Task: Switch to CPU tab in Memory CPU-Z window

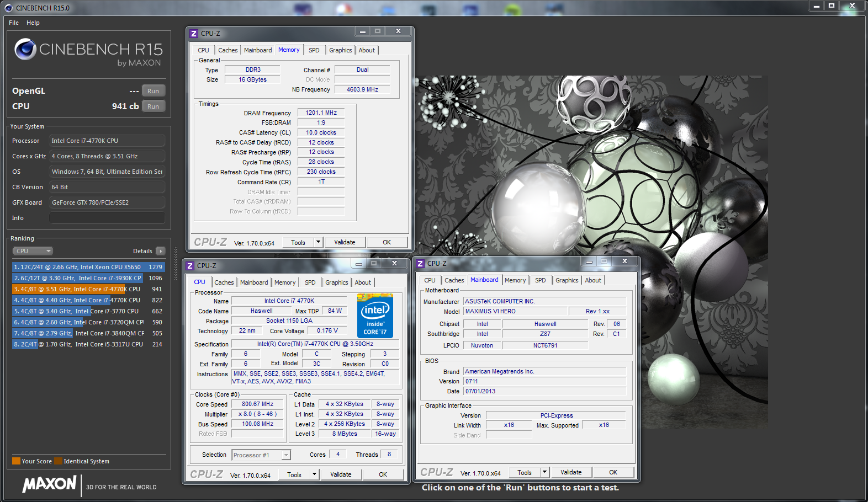Action: tap(204, 50)
